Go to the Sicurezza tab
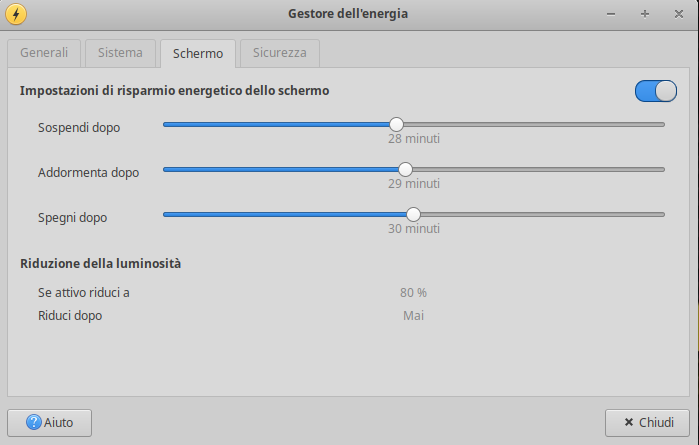Viewport: 699px width, 445px height. pyautogui.click(x=280, y=53)
